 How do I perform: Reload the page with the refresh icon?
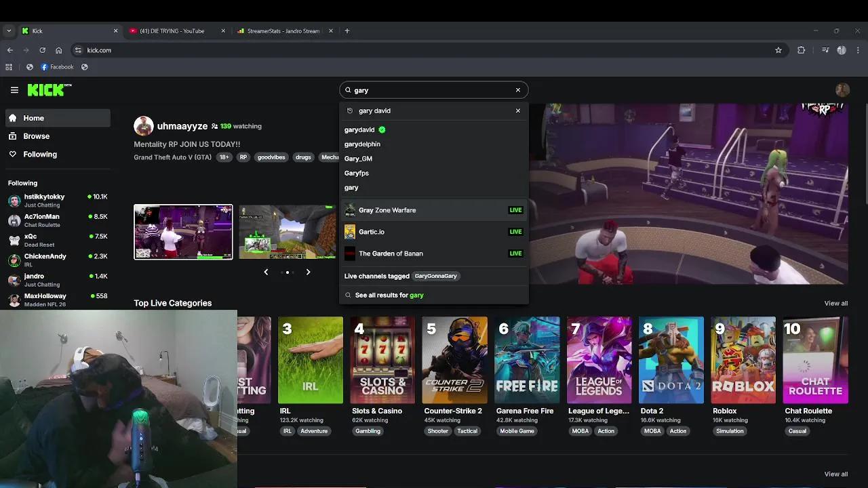pos(42,50)
